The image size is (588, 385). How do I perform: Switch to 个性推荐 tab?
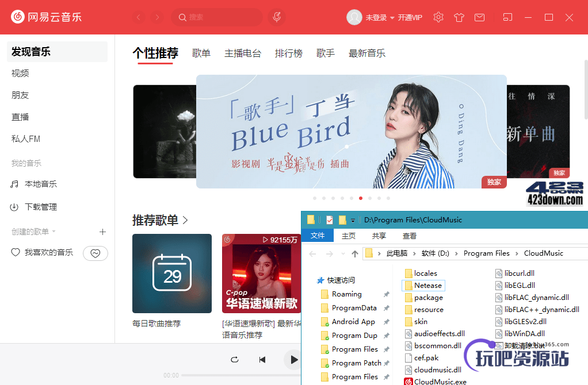point(155,53)
